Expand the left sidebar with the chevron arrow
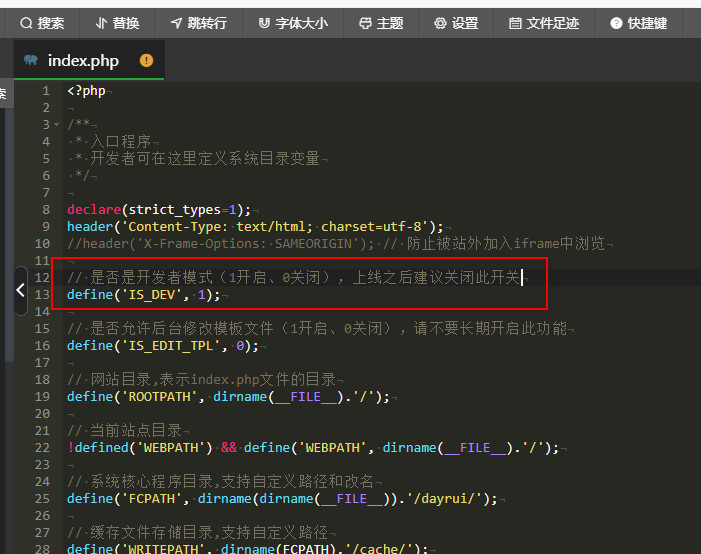701x554 pixels. [x=21, y=289]
